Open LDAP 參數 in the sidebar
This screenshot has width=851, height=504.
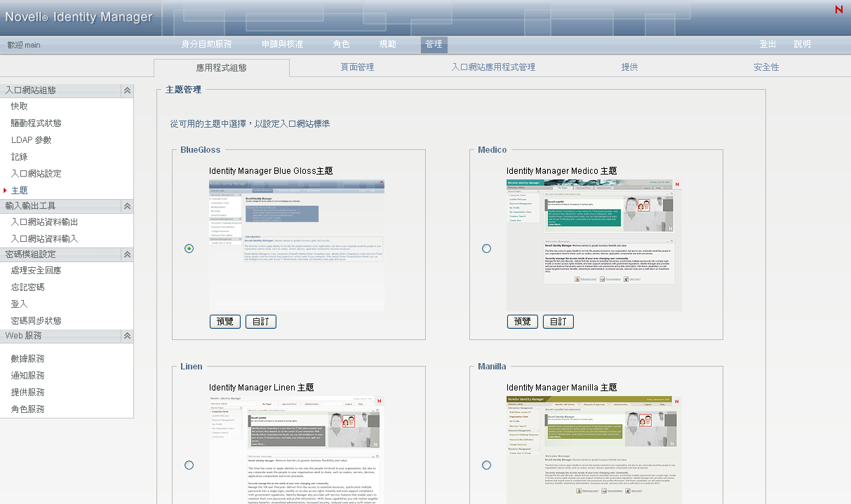click(32, 140)
